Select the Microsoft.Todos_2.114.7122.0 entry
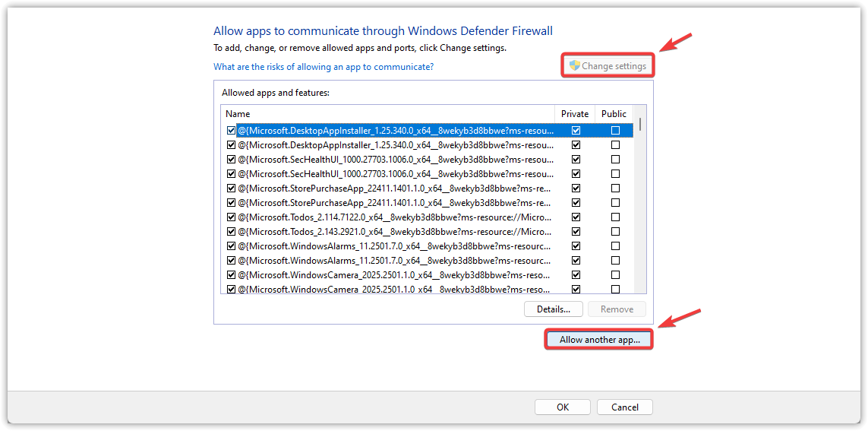Screen dimensions: 868x431 395,217
